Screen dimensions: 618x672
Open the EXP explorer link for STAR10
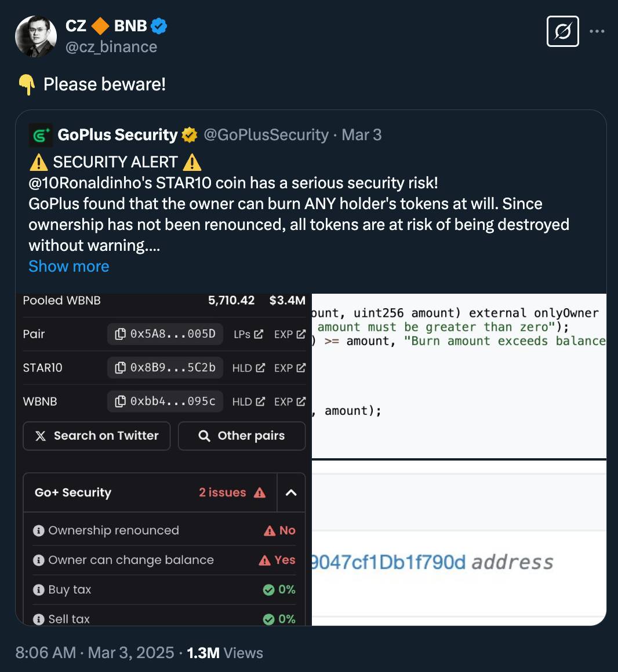coord(290,368)
